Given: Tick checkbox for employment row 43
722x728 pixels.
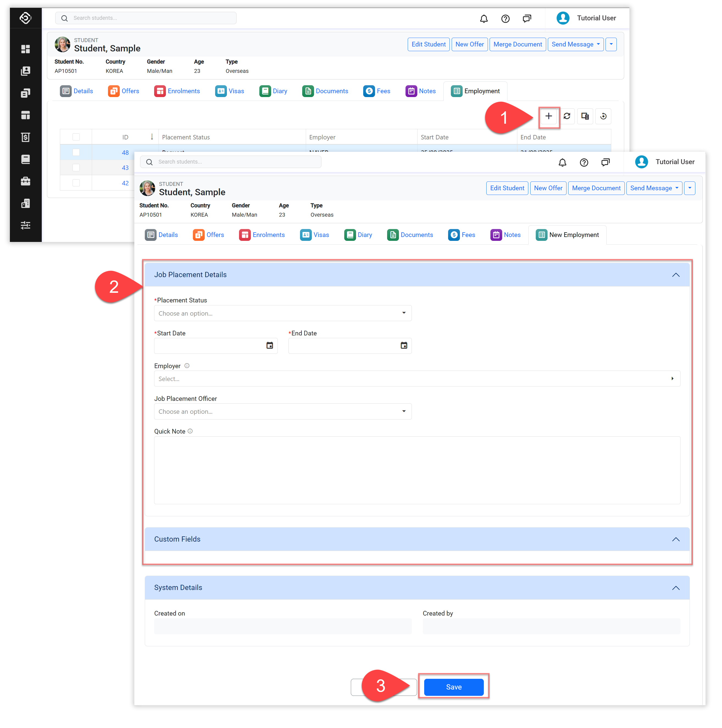Looking at the screenshot, I should [x=76, y=167].
